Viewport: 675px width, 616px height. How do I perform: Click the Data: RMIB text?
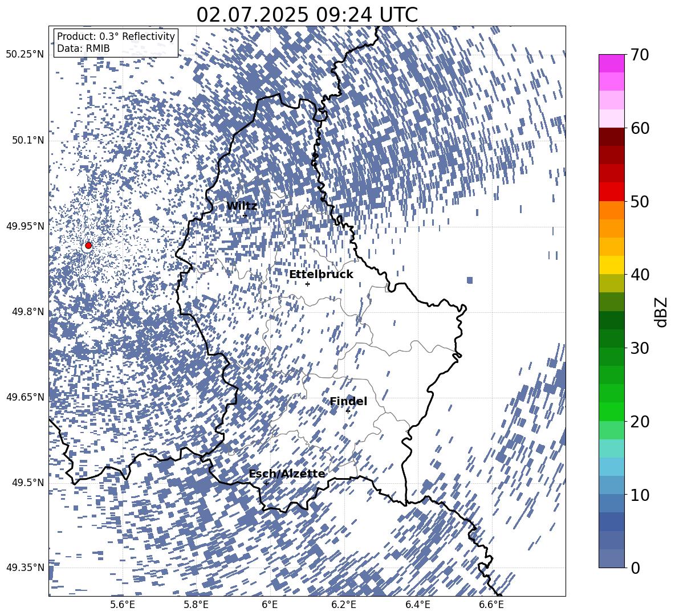pos(83,48)
